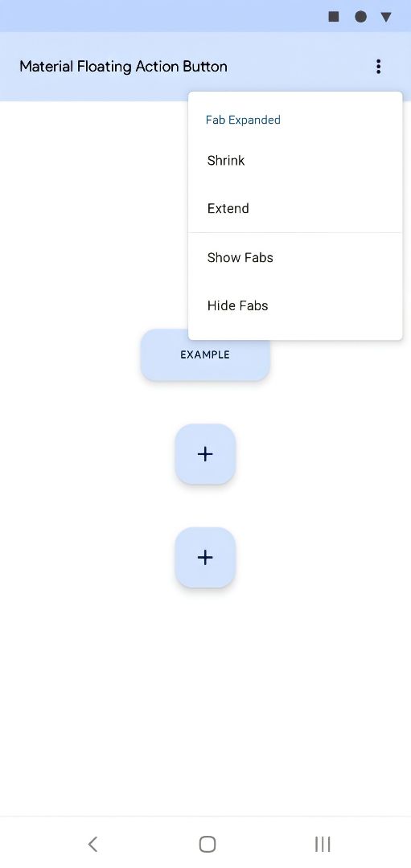This screenshot has height=868, width=411.
Task: Choose Extend in the popup menu
Action: pos(295,209)
